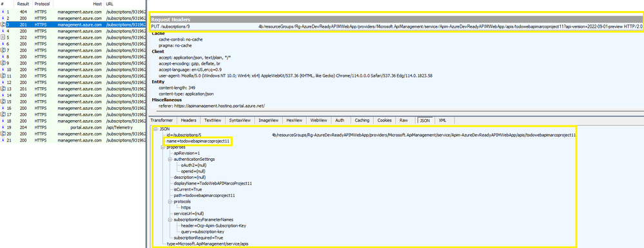This screenshot has width=644, height=248.
Task: Select the referer header line
Action: pos(211,106)
